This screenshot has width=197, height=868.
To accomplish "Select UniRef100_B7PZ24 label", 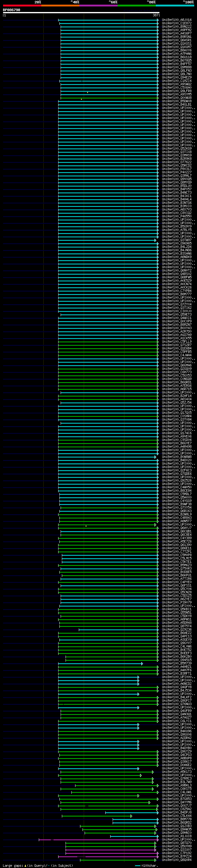I will point(177,856).
